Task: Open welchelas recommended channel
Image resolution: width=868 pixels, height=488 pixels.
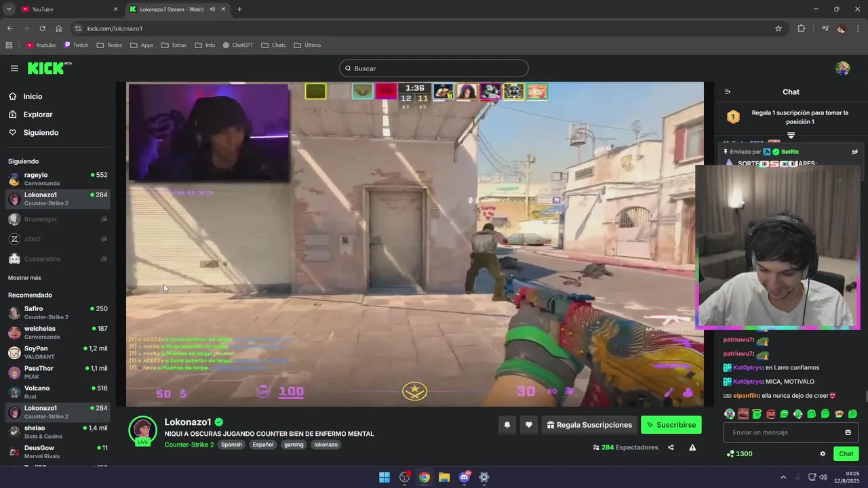Action: 57,332
